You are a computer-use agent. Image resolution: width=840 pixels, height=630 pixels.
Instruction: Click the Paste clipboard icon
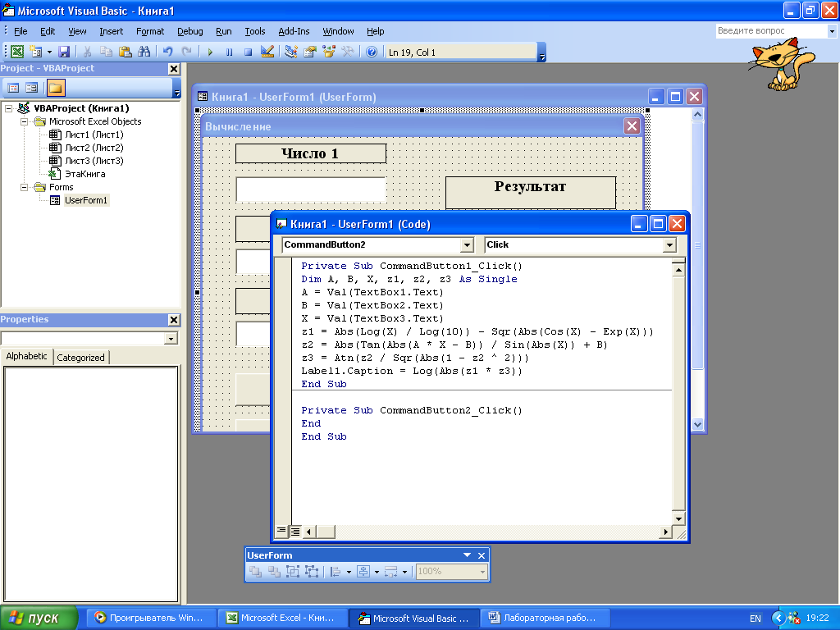point(126,52)
